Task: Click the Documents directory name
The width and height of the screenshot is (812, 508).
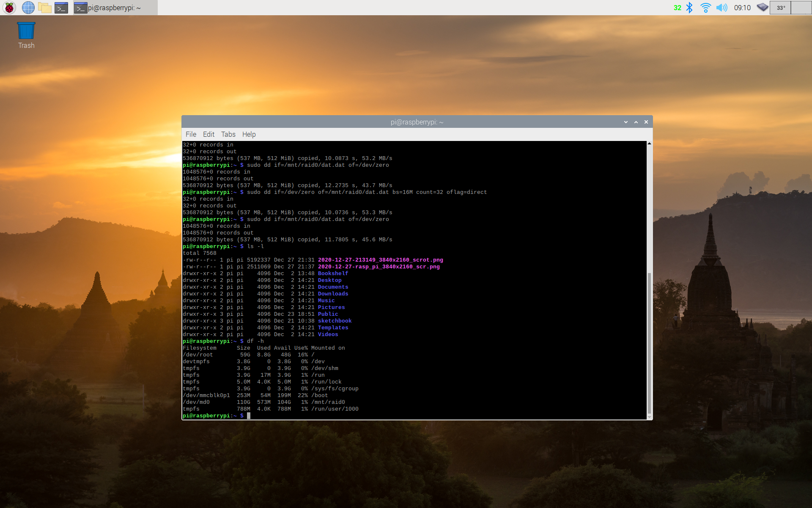Action: click(333, 287)
